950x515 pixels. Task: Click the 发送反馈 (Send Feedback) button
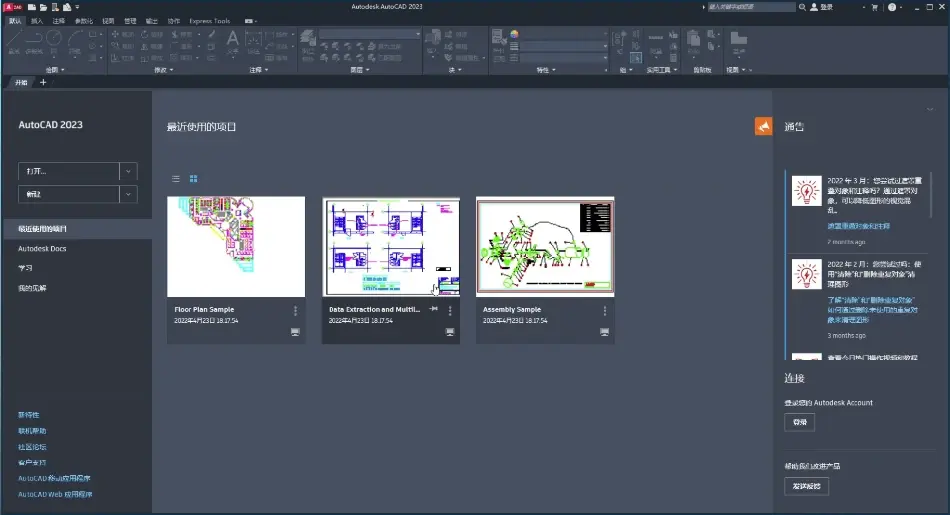[806, 486]
